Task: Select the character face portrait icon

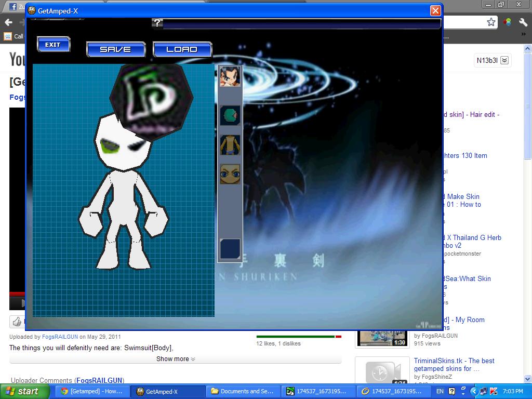Action: click(230, 76)
